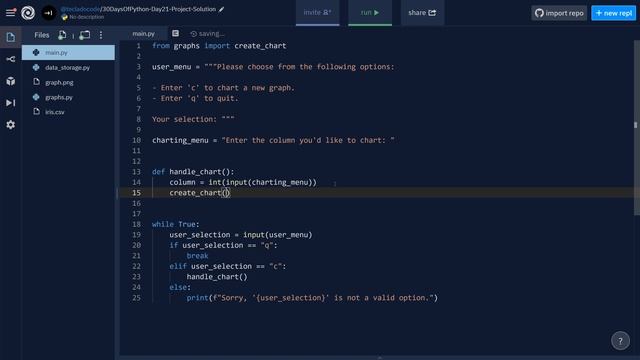
Task: Click the invite button
Action: 318,12
